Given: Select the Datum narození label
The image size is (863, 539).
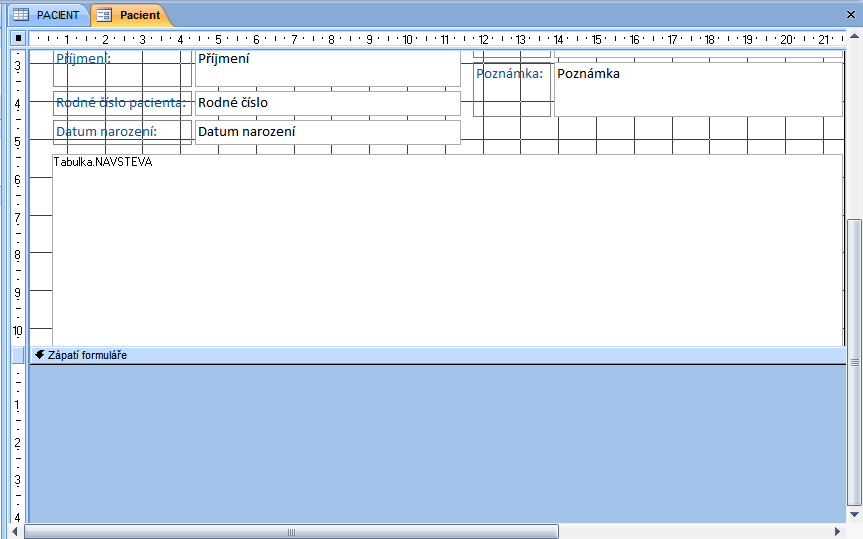Looking at the screenshot, I should click(122, 132).
